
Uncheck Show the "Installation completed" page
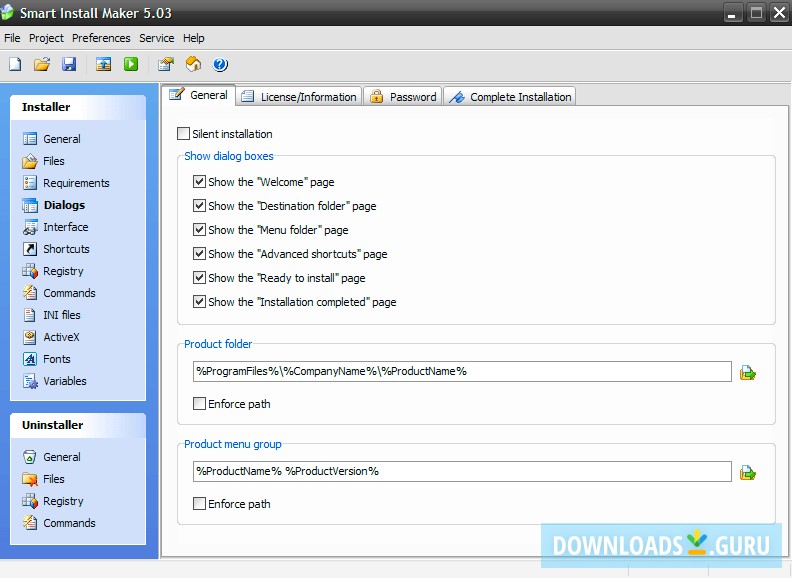click(x=200, y=302)
